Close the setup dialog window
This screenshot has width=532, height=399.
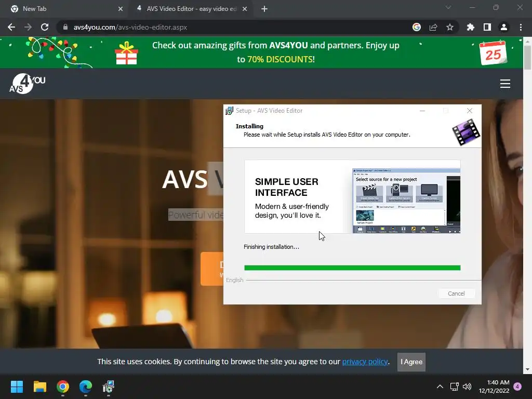[470, 111]
